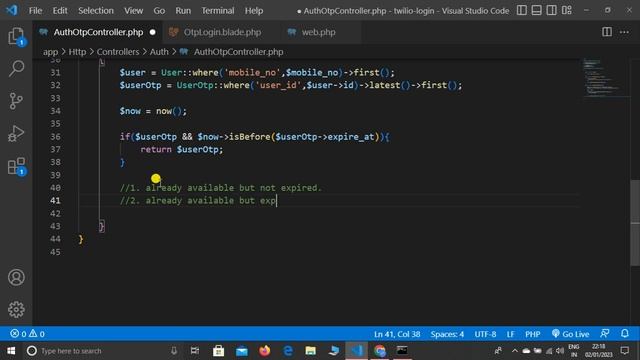Open the Source Control view
The width and height of the screenshot is (640, 360).
pos(16,101)
